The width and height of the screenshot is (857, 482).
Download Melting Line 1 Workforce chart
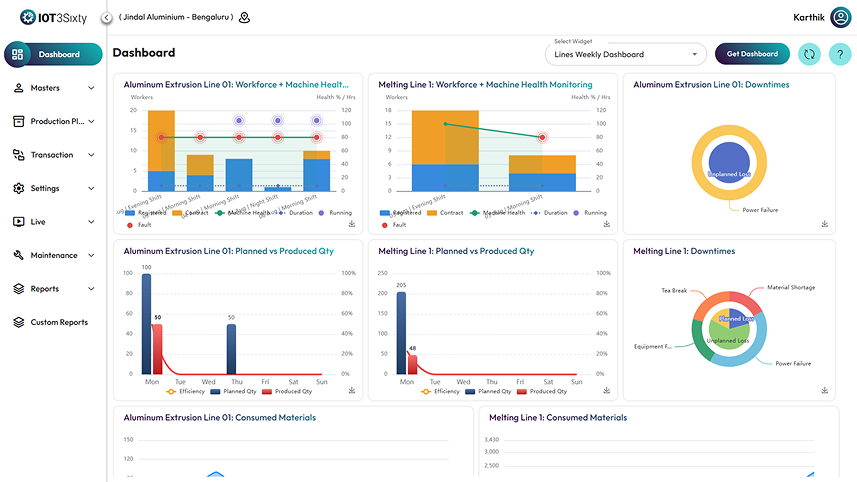pos(607,224)
